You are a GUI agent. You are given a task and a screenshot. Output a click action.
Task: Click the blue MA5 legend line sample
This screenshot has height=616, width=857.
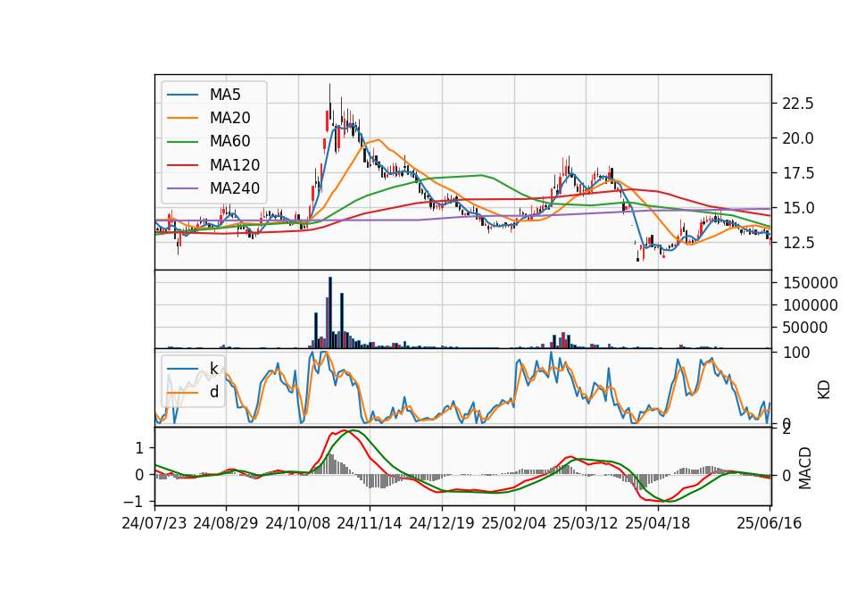[x=182, y=95]
